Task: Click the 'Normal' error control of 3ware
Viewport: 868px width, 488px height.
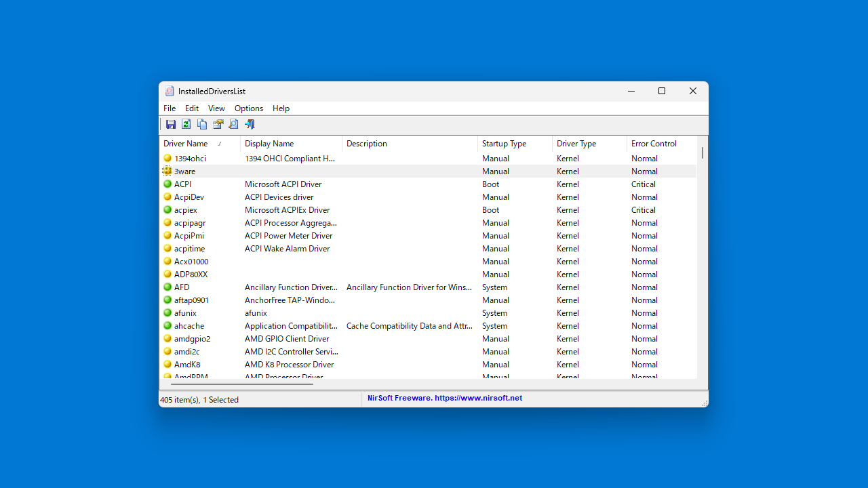Action: [644, 171]
